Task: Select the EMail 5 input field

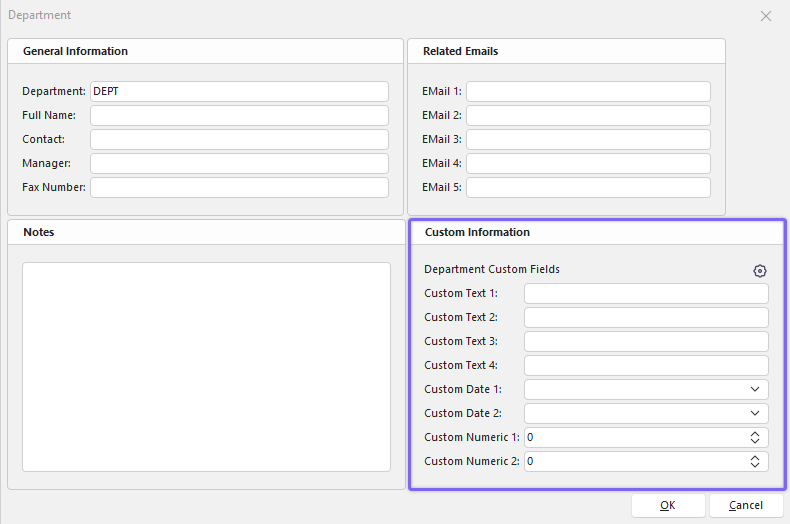Action: (x=588, y=187)
